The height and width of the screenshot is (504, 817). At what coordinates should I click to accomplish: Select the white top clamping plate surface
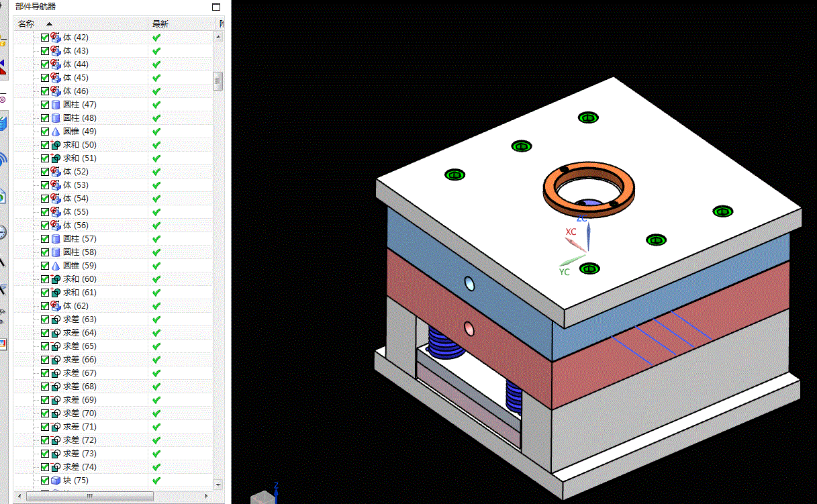(510, 221)
